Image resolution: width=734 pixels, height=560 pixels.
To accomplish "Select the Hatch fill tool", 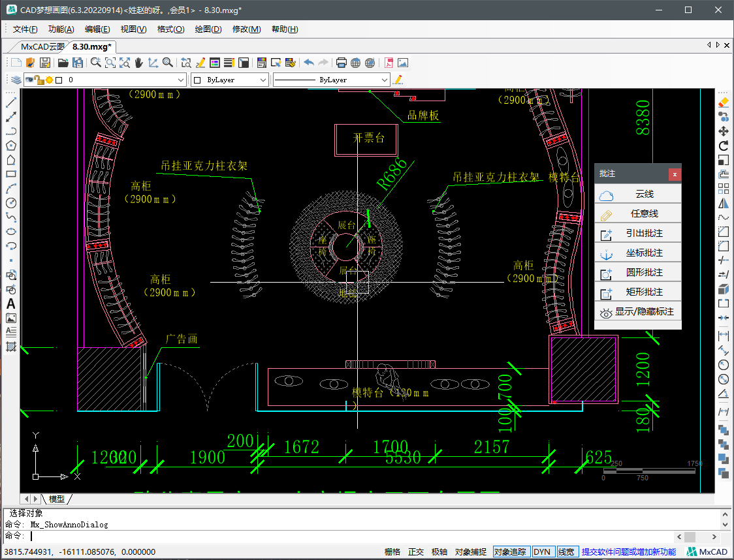I will (x=10, y=347).
